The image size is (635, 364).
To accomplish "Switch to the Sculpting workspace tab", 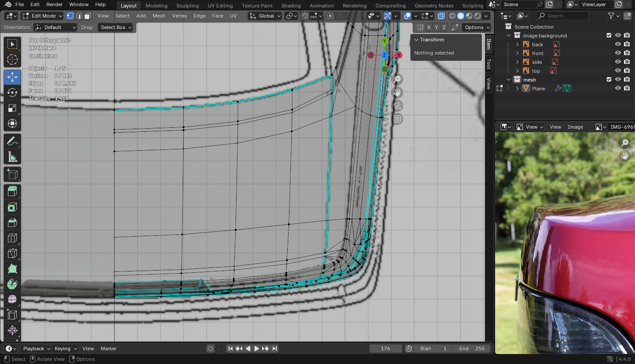I will click(x=188, y=6).
